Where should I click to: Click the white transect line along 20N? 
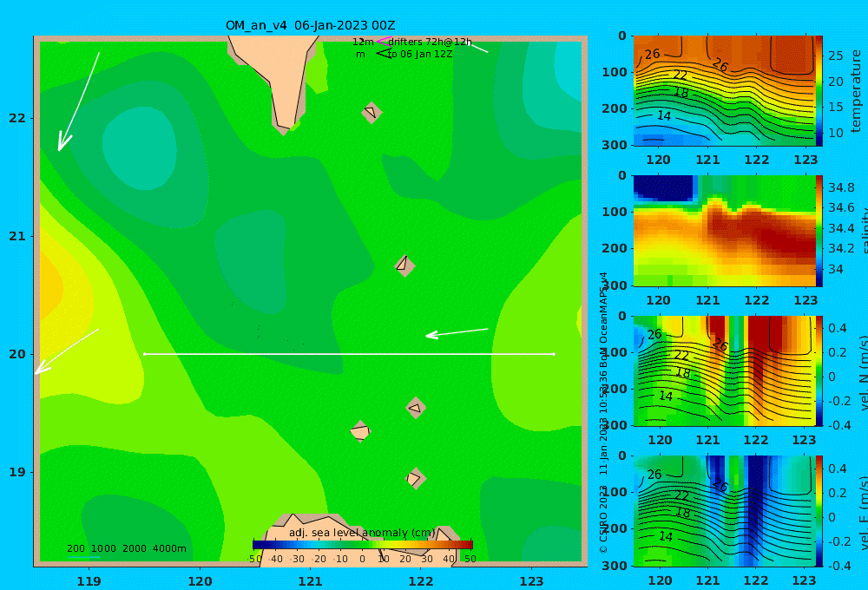click(349, 354)
